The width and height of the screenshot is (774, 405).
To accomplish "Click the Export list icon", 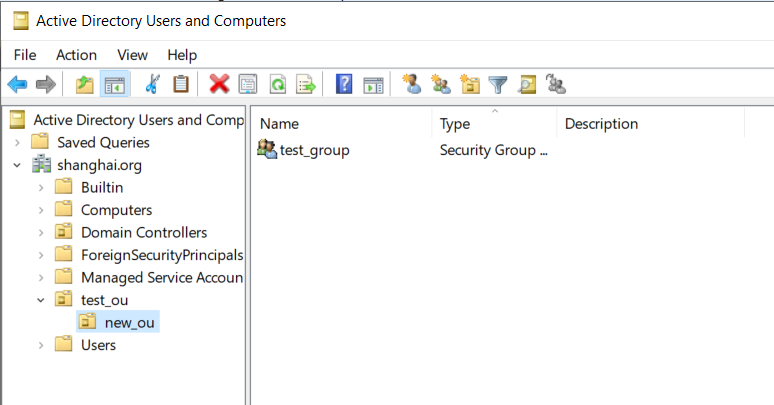I will 306,84.
